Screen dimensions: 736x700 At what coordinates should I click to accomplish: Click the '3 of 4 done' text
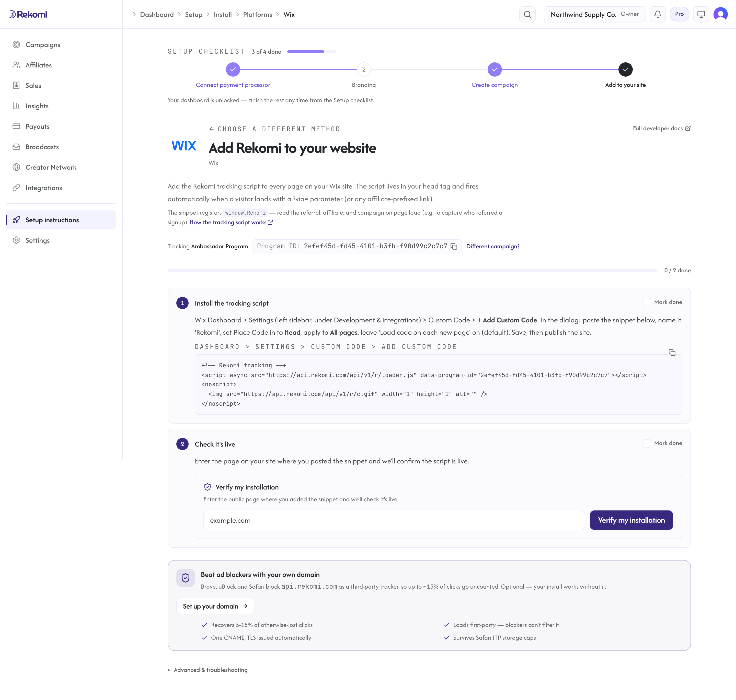266,52
